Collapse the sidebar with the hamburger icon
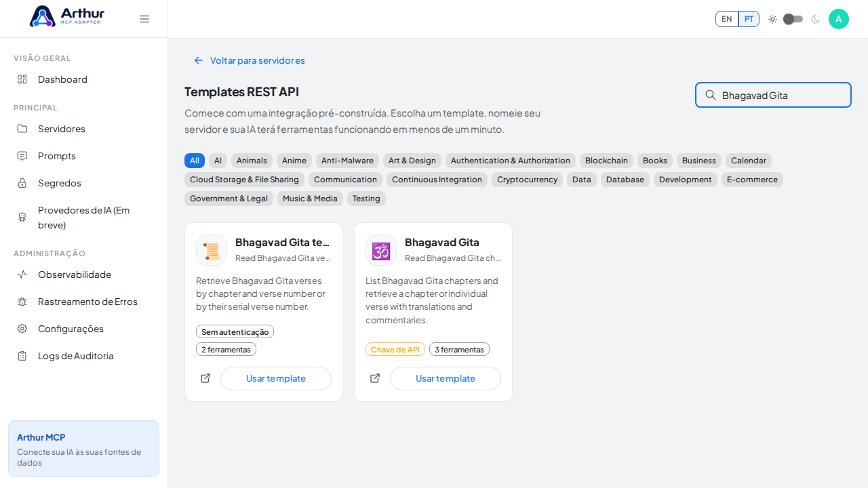The image size is (868, 488). 144,19
